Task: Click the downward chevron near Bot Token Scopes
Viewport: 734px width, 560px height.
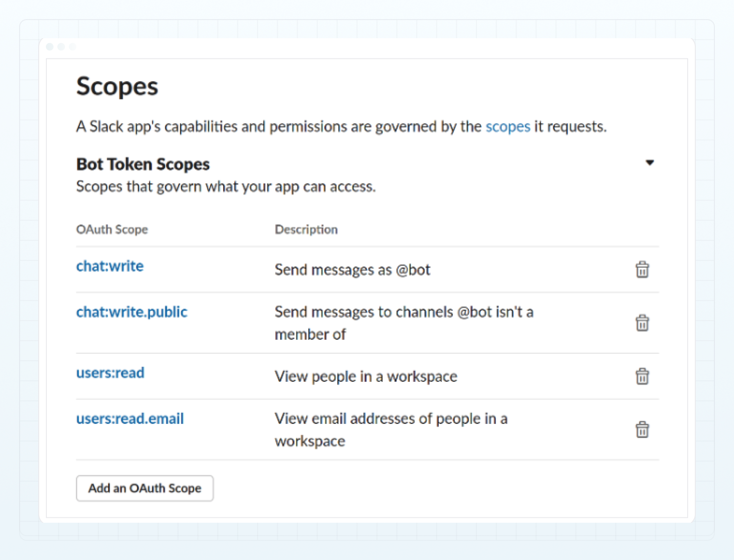Action: (x=650, y=163)
